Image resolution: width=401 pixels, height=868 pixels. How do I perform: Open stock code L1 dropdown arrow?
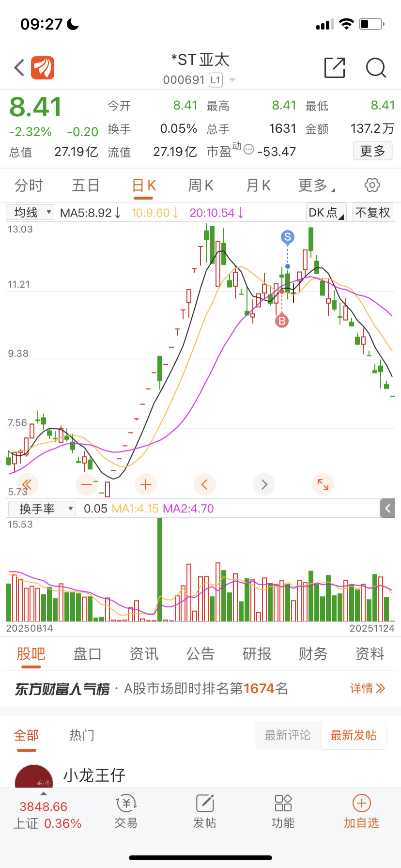point(232,80)
